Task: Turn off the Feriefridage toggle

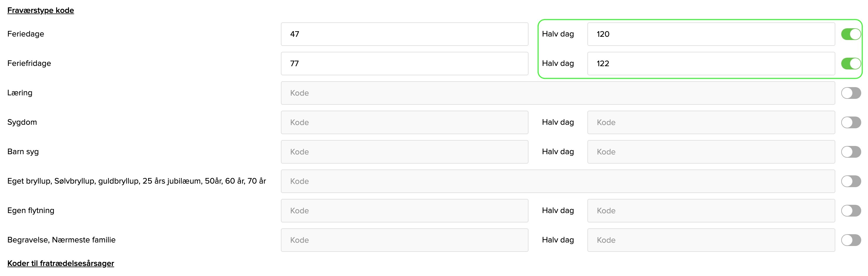Action: 851,64
